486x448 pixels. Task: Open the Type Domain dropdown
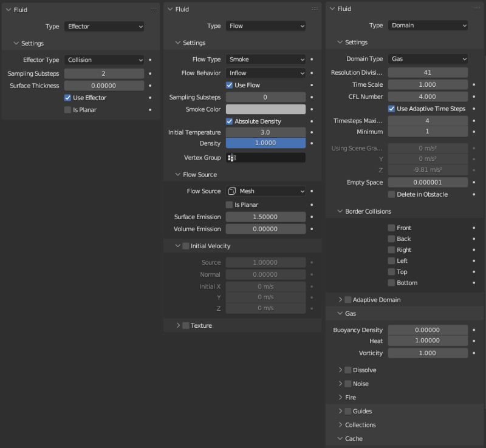click(428, 25)
